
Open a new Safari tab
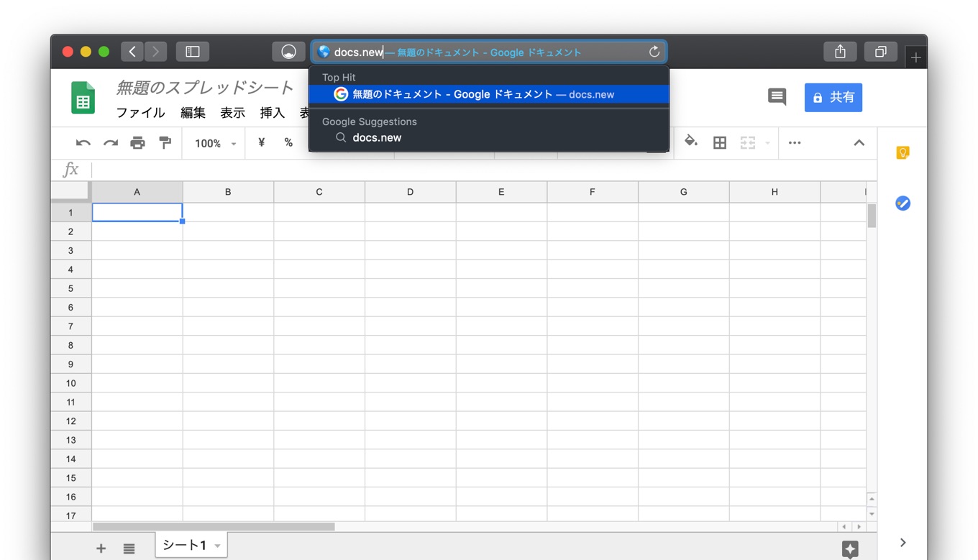pos(915,58)
